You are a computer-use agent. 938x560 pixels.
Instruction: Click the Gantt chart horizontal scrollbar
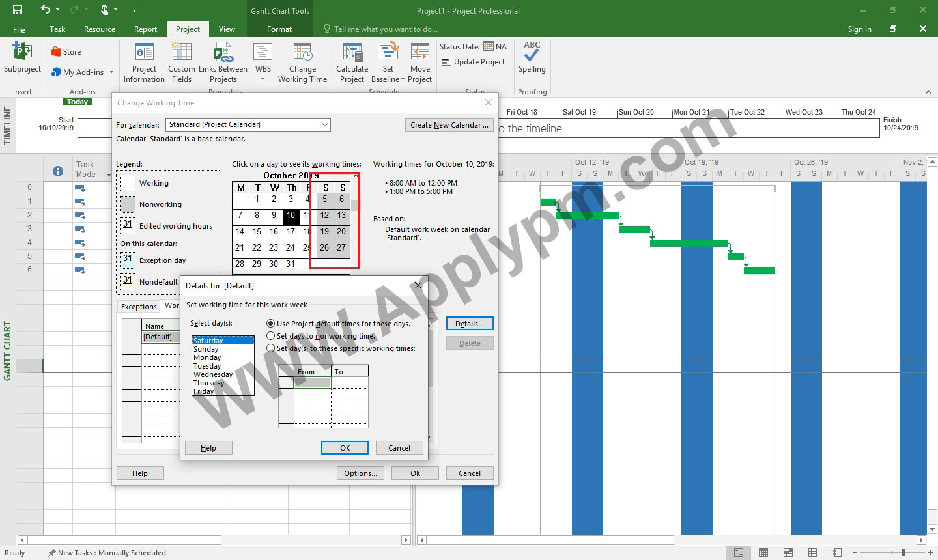(x=550, y=540)
